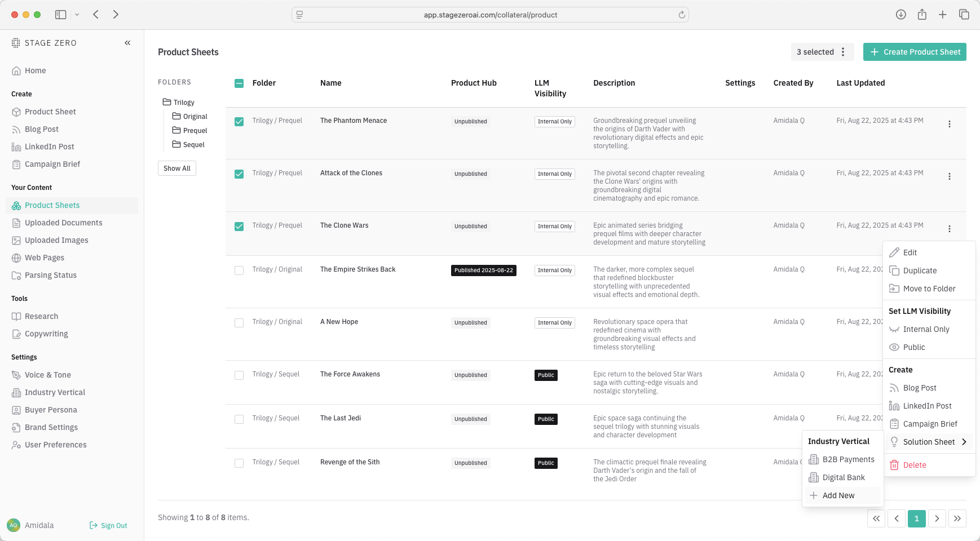Choose B2B Payments industry vertical
980x541 pixels.
point(848,459)
